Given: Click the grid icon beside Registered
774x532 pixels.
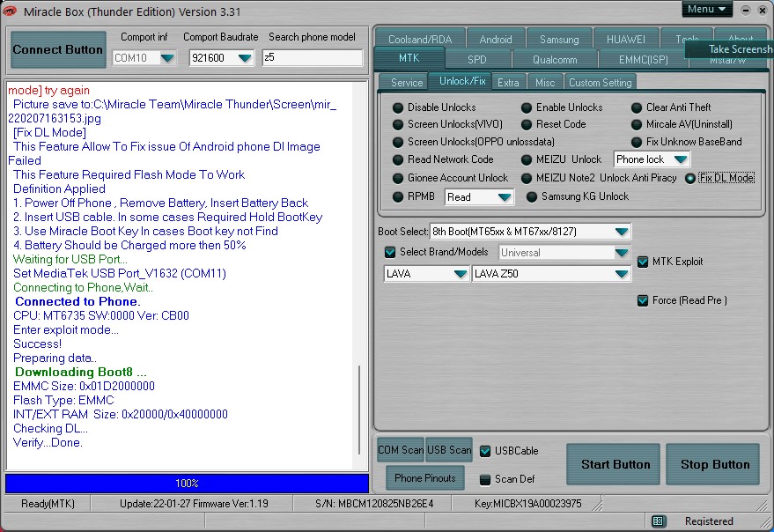Looking at the screenshot, I should [x=658, y=521].
